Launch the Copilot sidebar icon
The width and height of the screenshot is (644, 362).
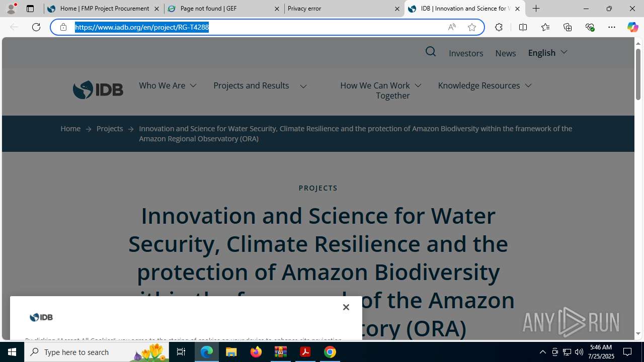point(632,27)
